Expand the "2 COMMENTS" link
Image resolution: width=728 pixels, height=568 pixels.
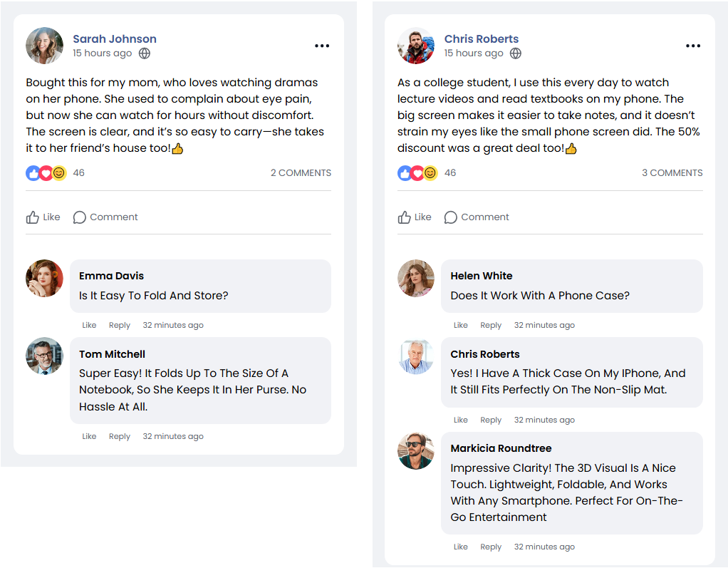click(301, 172)
